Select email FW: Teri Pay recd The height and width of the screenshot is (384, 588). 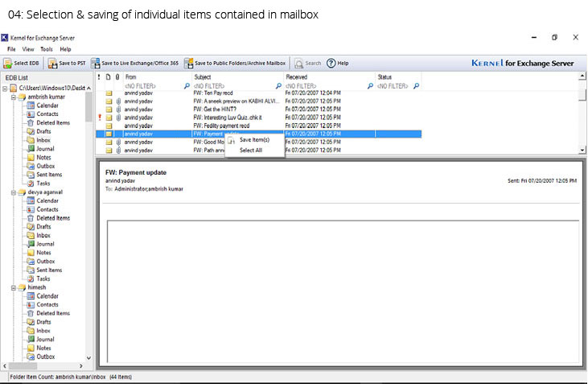[x=258, y=93]
